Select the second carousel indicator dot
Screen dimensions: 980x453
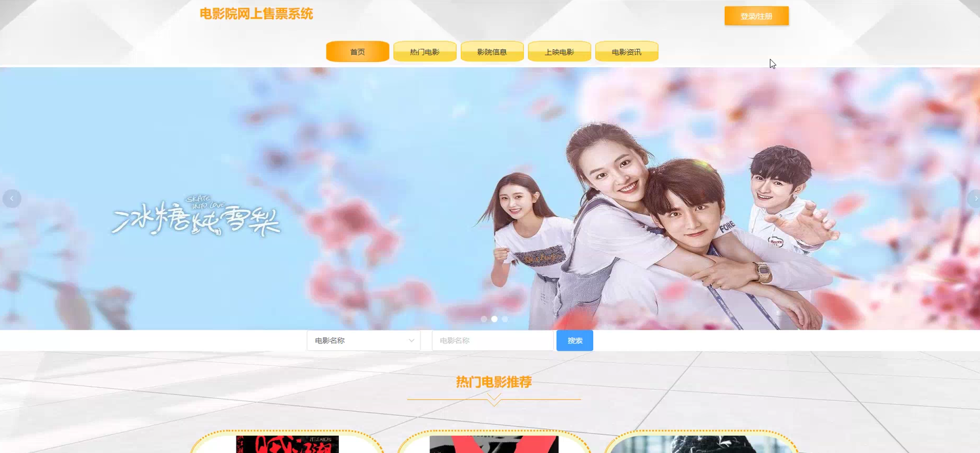pyautogui.click(x=495, y=319)
